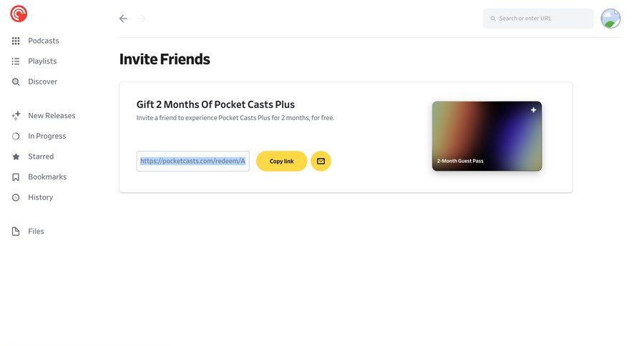The image size is (644, 346).
Task: Click the redeem URL text field
Action: [x=192, y=161]
